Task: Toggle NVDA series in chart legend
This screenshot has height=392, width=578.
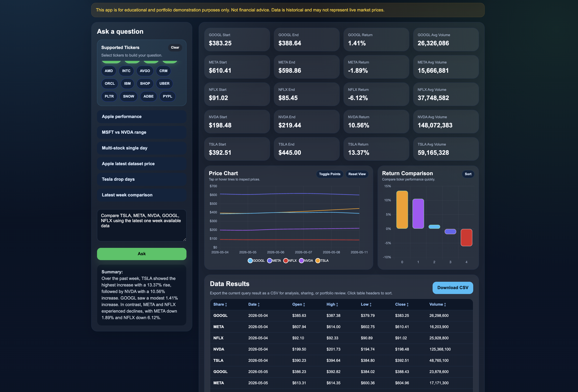Action: 306,261
